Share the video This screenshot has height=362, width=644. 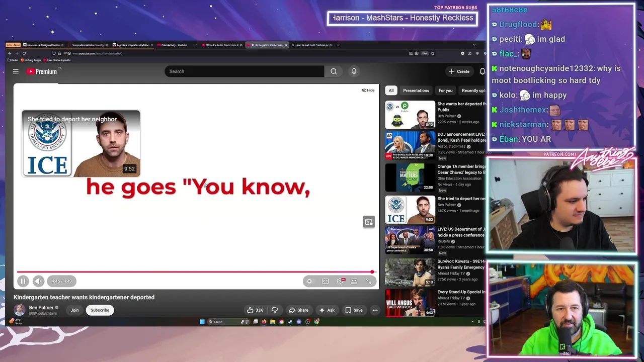(x=298, y=310)
